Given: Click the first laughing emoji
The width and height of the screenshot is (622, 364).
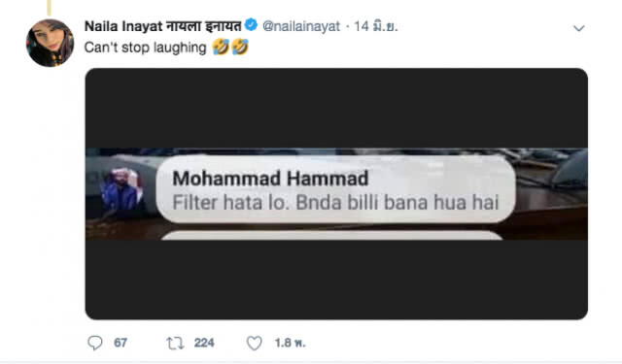Looking at the screenshot, I should [221, 48].
